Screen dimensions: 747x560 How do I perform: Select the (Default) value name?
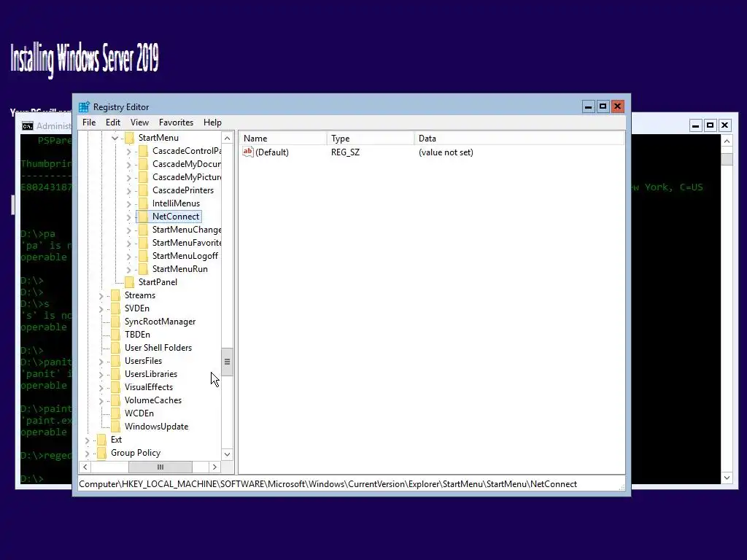point(272,152)
